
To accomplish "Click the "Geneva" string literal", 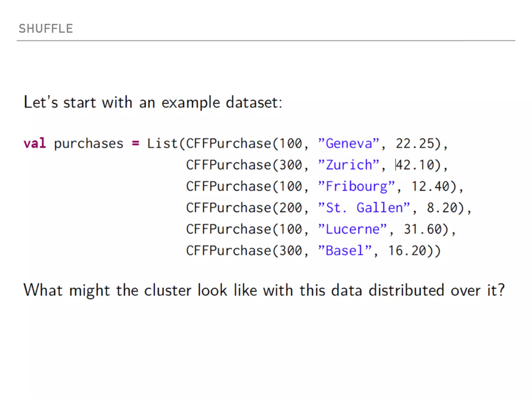I will (349, 143).
